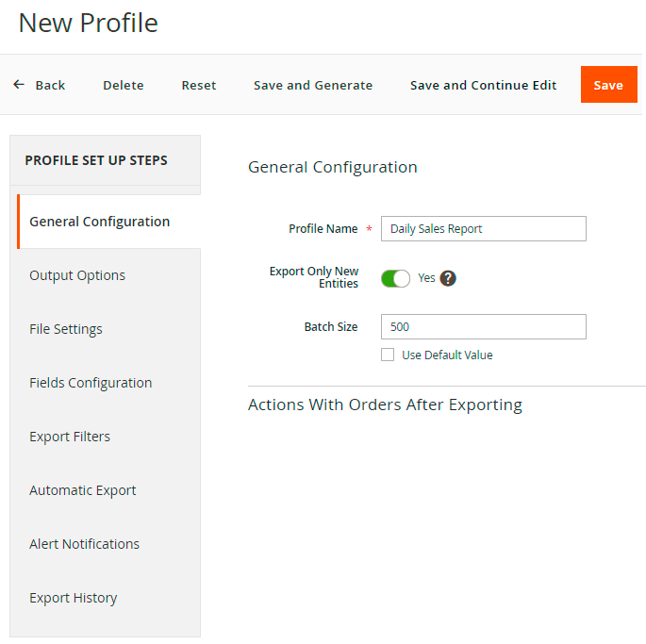Click the help question mark icon

click(x=448, y=278)
